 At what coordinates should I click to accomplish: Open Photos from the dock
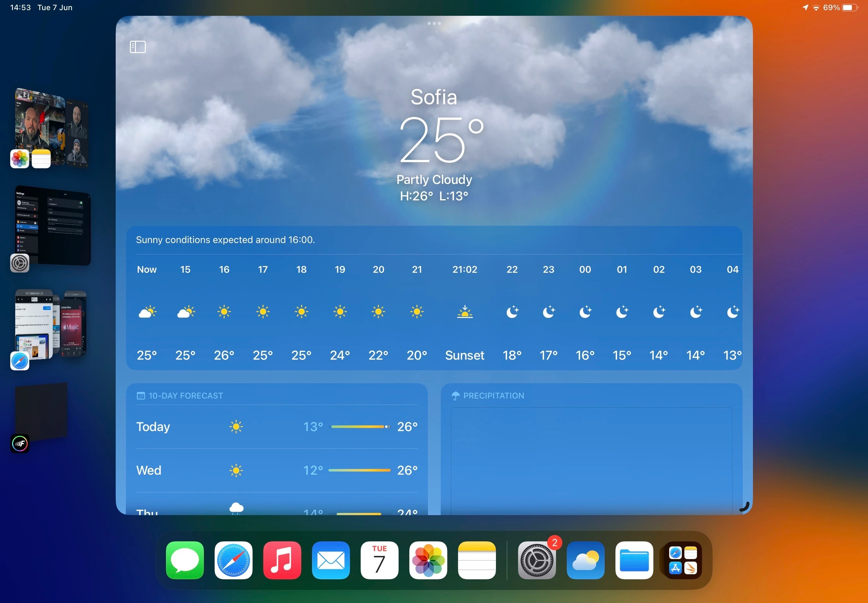pyautogui.click(x=427, y=560)
